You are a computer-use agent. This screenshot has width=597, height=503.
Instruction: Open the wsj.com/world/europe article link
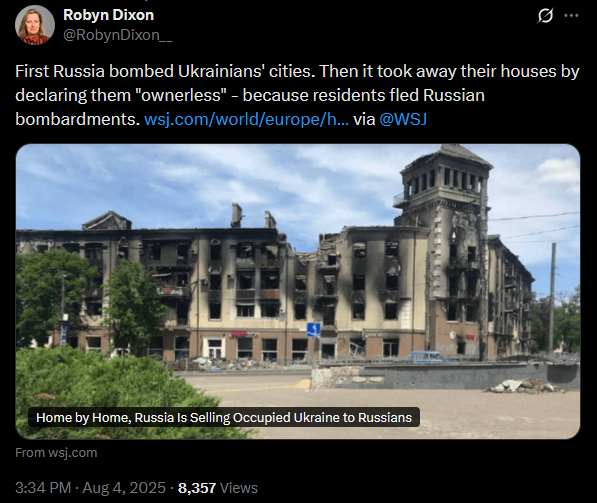246,119
